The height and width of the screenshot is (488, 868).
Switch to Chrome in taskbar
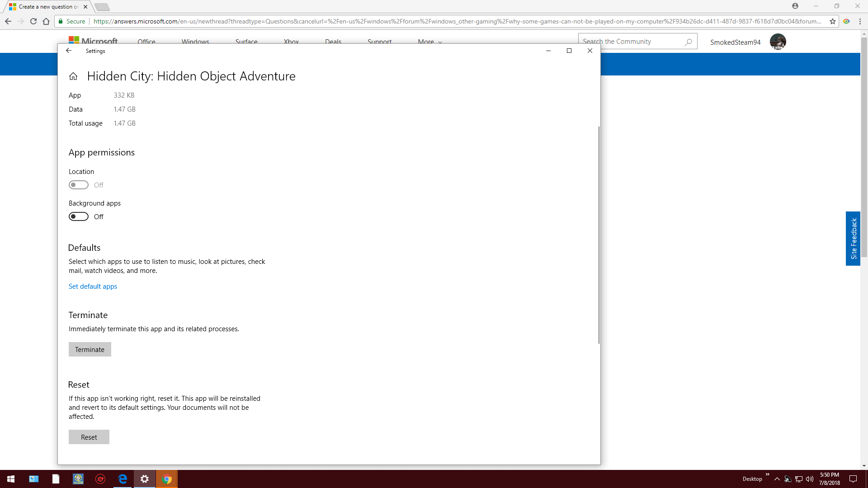pos(167,479)
